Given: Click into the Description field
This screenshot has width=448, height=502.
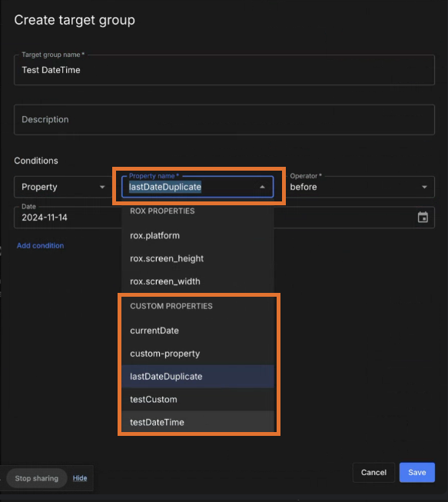Looking at the screenshot, I should tap(224, 119).
